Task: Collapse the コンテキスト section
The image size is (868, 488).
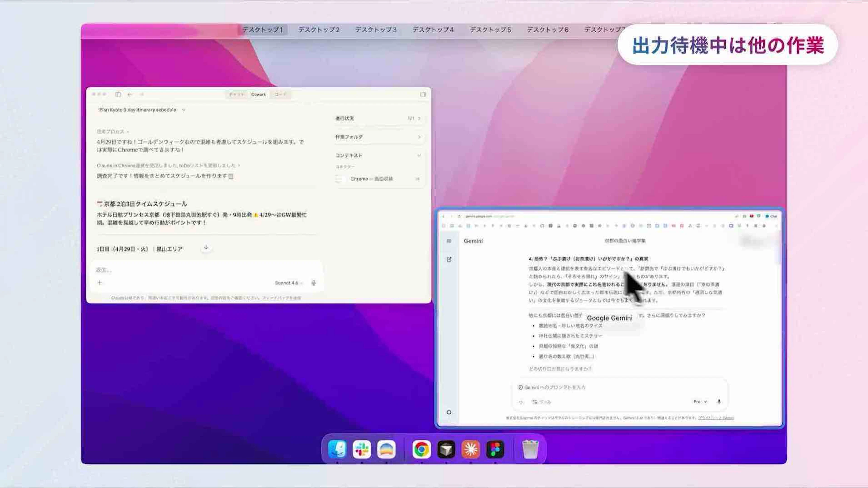Action: point(419,155)
